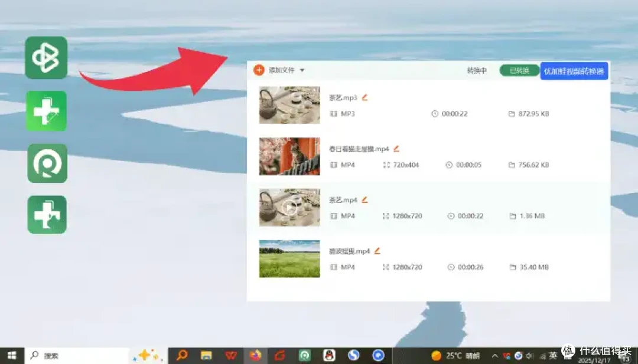Open the 25°C weather widget
638x364 pixels.
455,356
